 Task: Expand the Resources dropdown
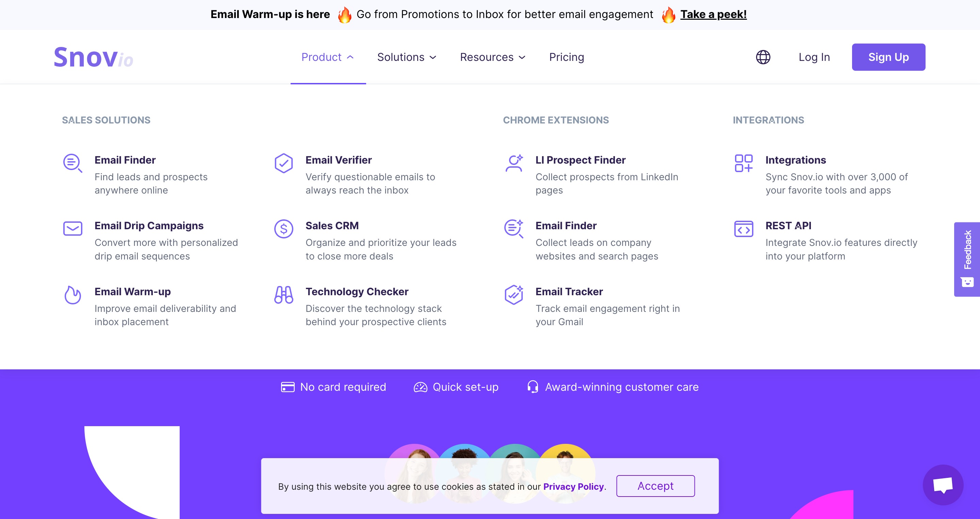coord(493,57)
